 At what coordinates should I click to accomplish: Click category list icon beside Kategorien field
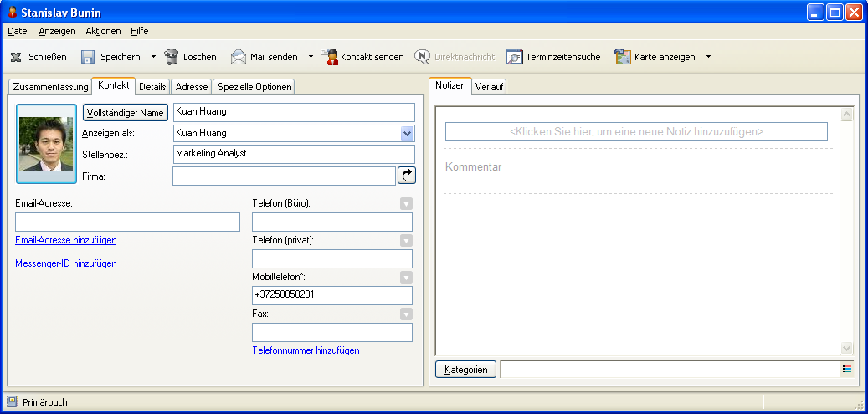click(x=846, y=369)
